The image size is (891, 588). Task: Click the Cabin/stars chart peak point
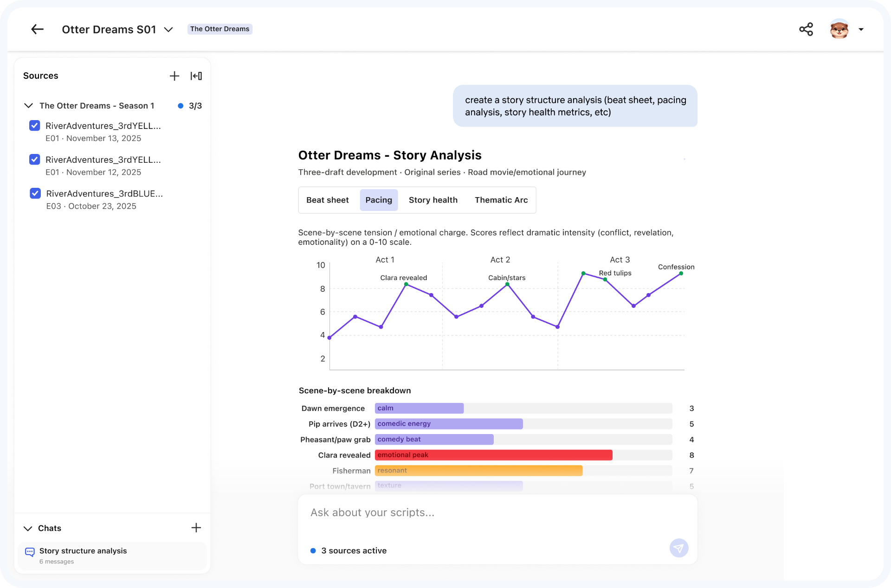click(x=507, y=285)
